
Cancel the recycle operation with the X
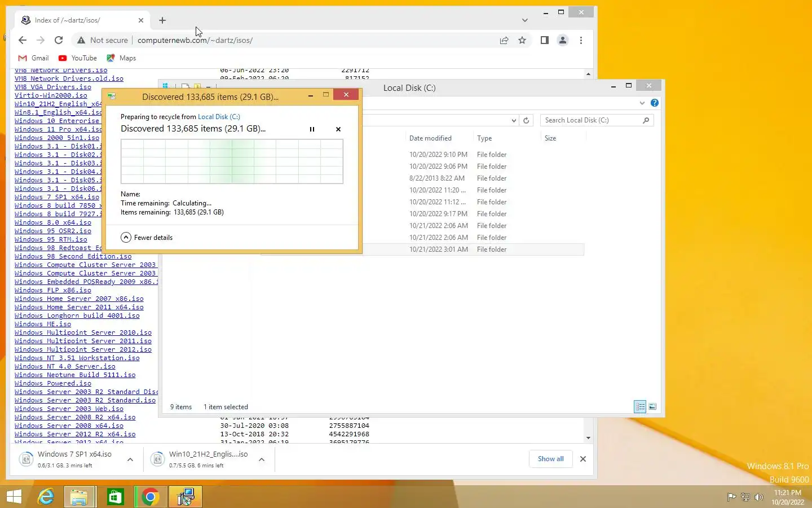point(338,129)
